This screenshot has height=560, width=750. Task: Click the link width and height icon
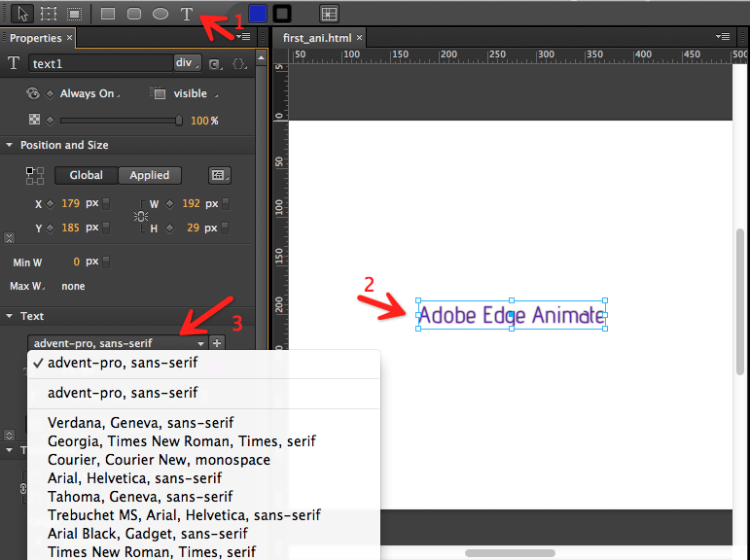click(141, 216)
